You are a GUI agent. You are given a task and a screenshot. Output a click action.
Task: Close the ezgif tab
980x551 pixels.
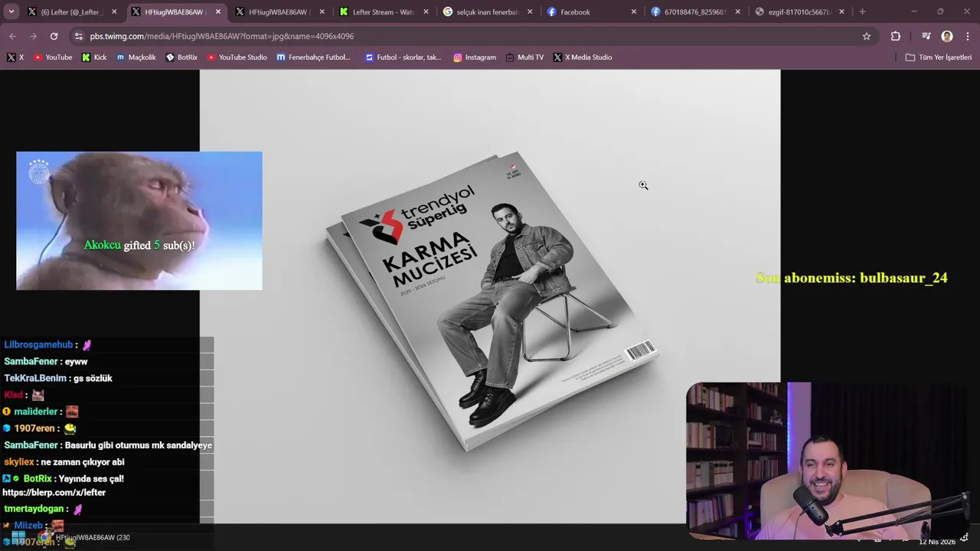(x=841, y=11)
